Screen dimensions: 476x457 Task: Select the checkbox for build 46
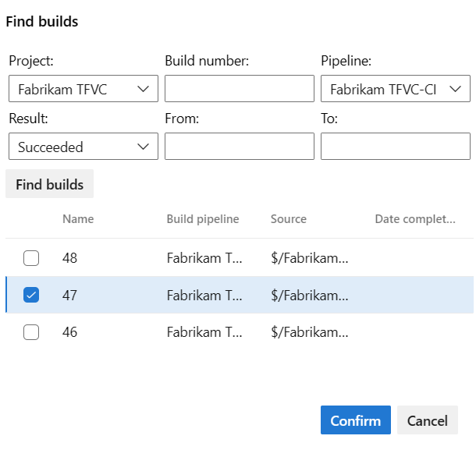pyautogui.click(x=31, y=332)
